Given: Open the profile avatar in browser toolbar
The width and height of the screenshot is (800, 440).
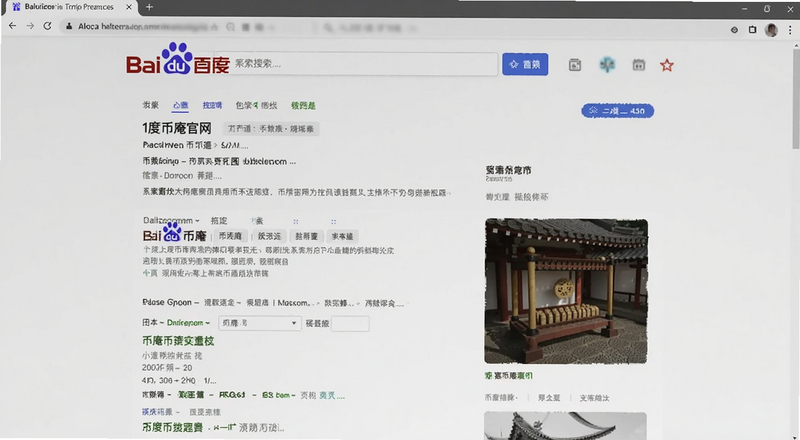Looking at the screenshot, I should click(771, 30).
